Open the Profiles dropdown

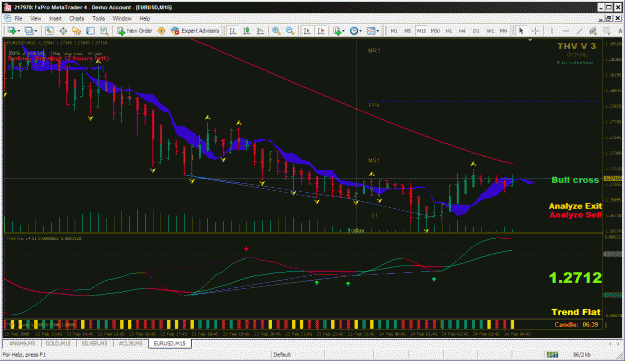31,31
